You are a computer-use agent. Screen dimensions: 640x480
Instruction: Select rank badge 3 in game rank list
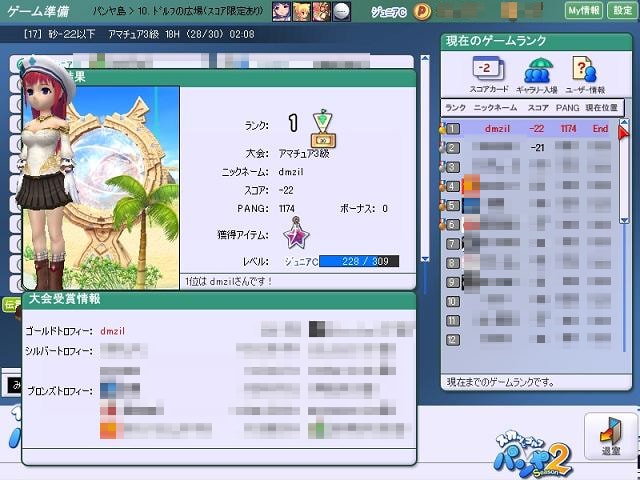[x=452, y=167]
